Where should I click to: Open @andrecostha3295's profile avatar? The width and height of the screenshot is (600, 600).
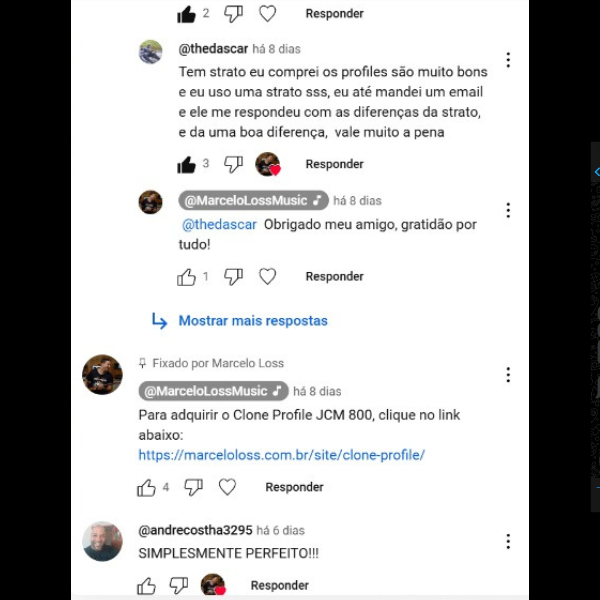pyautogui.click(x=103, y=541)
